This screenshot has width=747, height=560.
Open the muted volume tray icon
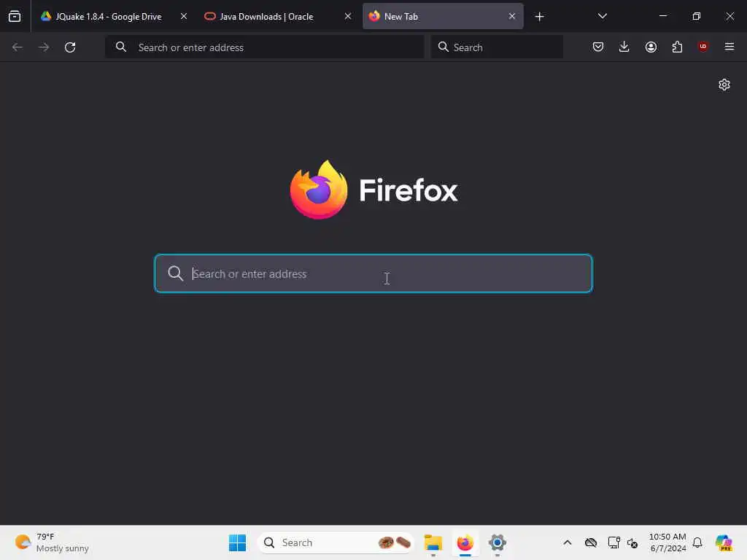coord(632,542)
